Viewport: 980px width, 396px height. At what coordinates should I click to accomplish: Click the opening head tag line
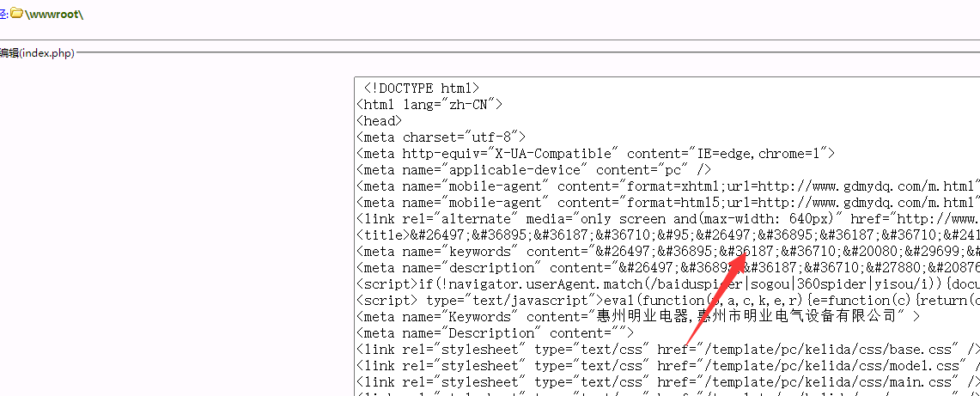tap(380, 121)
